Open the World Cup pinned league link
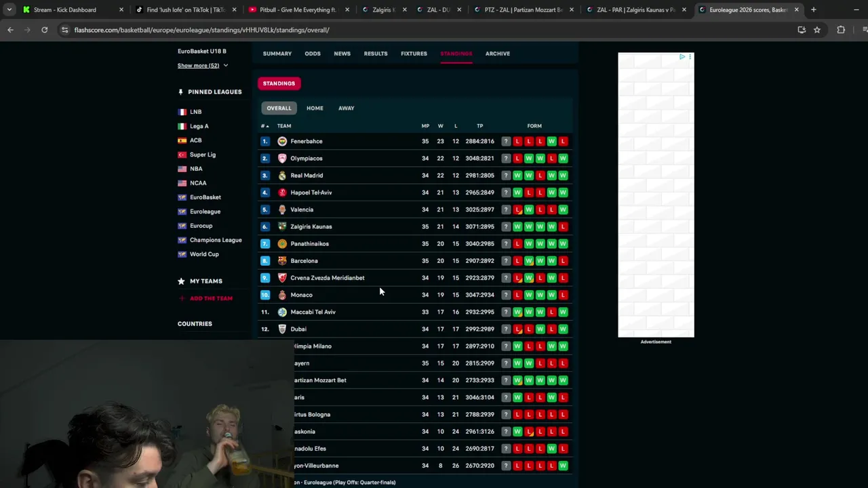868x488 pixels. (204, 254)
